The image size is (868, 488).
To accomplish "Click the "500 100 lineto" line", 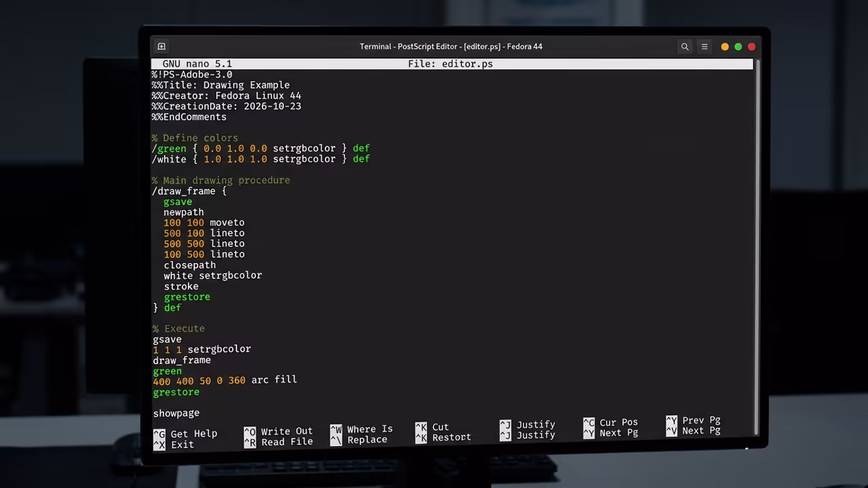I will tap(204, 233).
